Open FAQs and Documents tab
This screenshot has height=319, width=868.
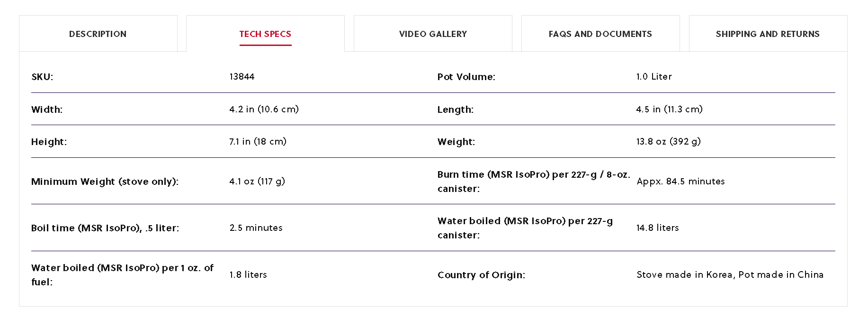pyautogui.click(x=600, y=34)
